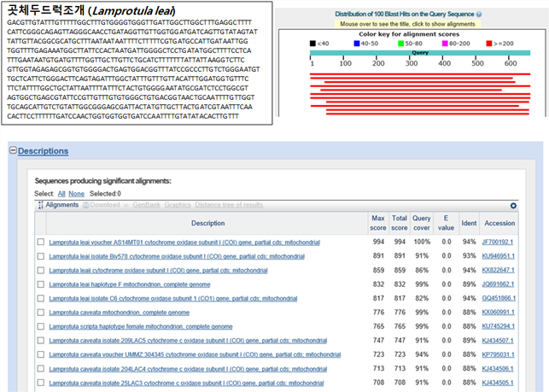The height and width of the screenshot is (392, 549).
Task: Sort by Query cover column header
Action: 422,223
